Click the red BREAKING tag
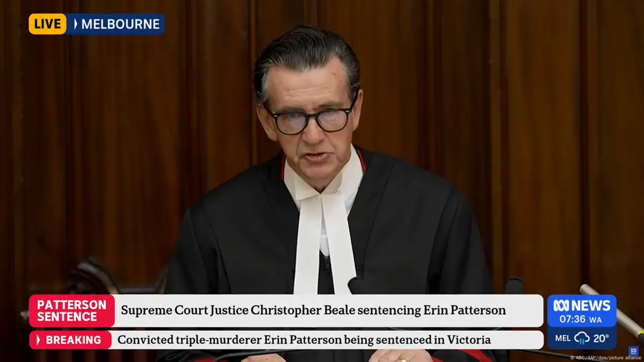This screenshot has height=362, width=644. 70,340
